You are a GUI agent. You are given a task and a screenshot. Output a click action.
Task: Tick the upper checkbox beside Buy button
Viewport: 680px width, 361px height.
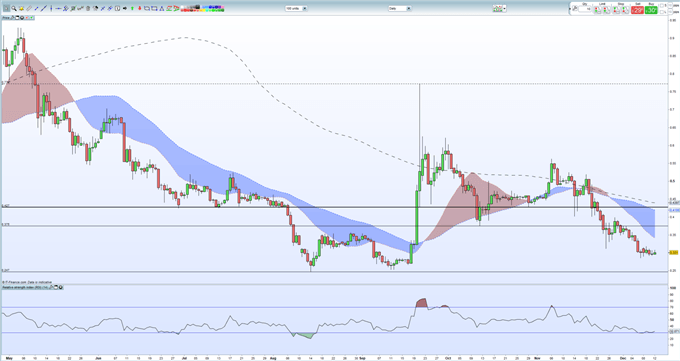661,5
